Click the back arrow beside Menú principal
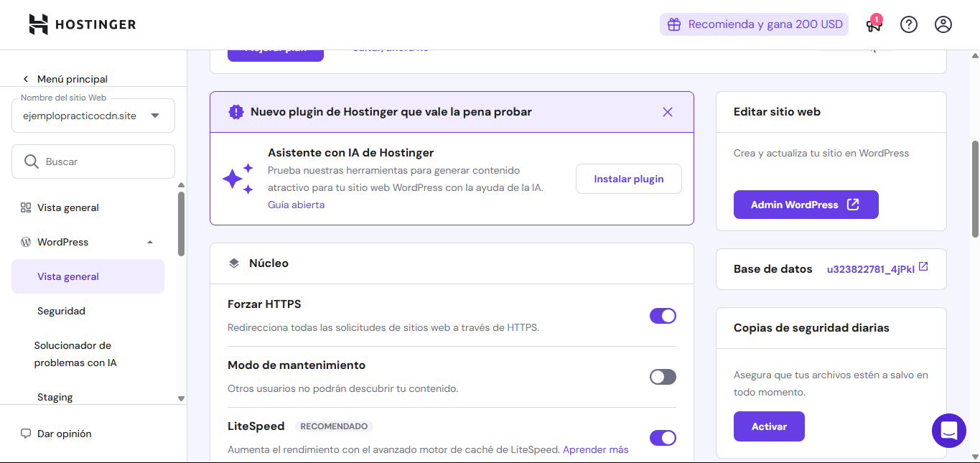The width and height of the screenshot is (980, 463). click(x=26, y=79)
